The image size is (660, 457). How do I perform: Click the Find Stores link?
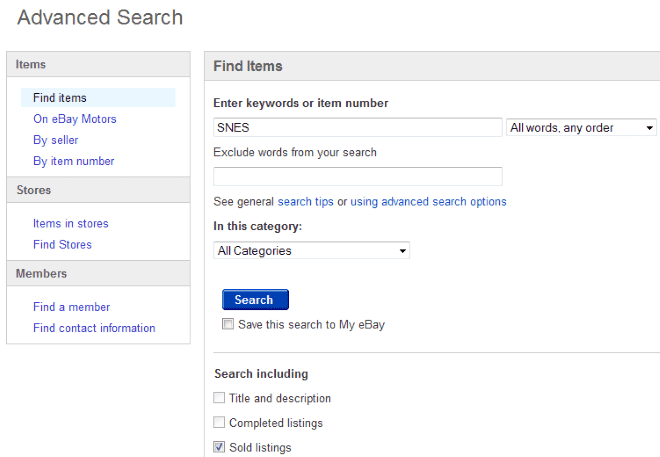tap(62, 244)
